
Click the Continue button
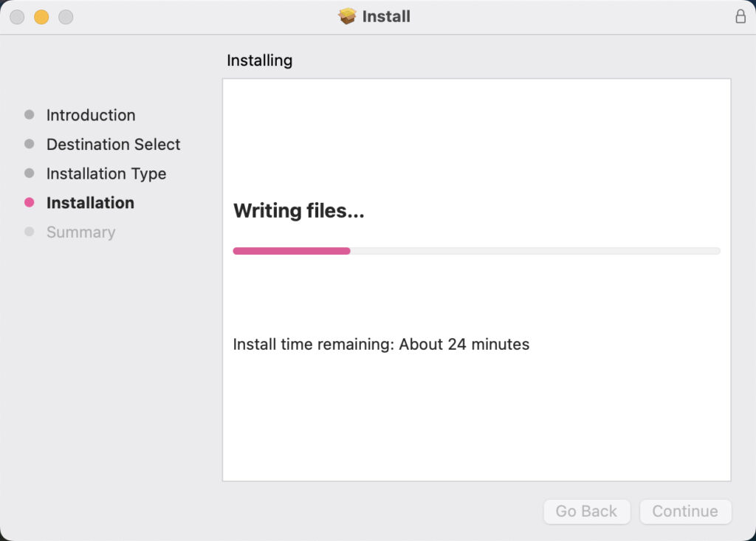(685, 511)
